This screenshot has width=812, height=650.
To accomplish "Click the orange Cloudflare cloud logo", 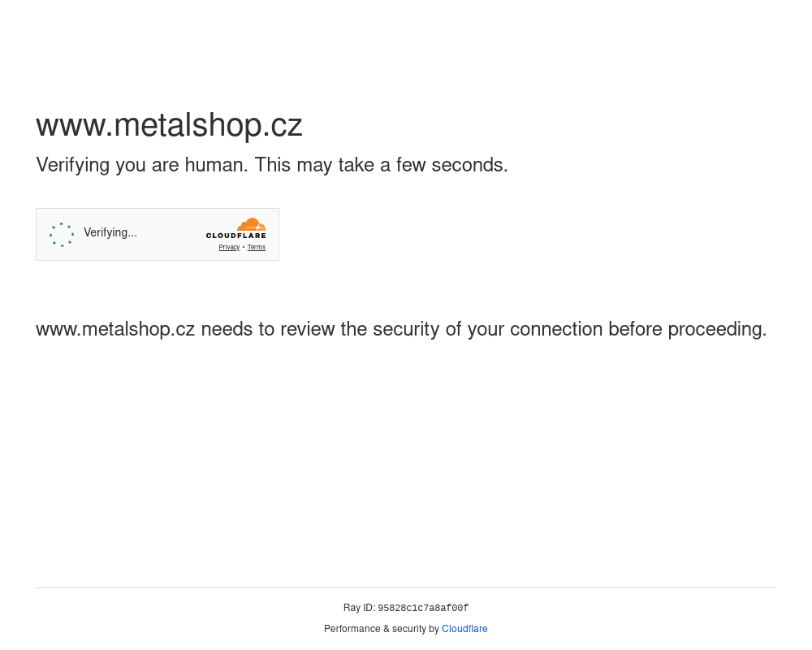I will 252,224.
